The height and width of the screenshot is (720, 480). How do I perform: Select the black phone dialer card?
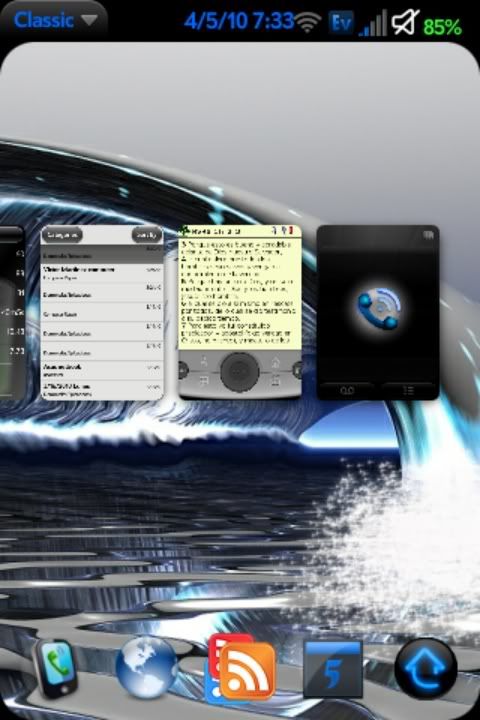(x=378, y=312)
